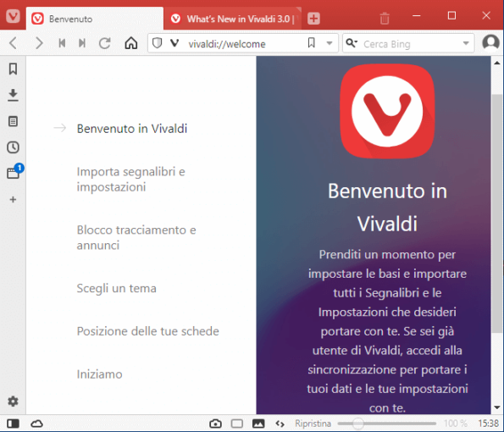Open the Window panel with badge
This screenshot has width=504, height=432.
(14, 172)
